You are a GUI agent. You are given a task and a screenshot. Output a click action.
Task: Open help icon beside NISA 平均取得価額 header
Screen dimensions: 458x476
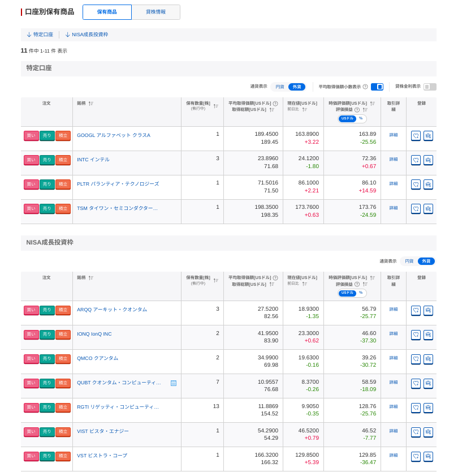pos(275,278)
